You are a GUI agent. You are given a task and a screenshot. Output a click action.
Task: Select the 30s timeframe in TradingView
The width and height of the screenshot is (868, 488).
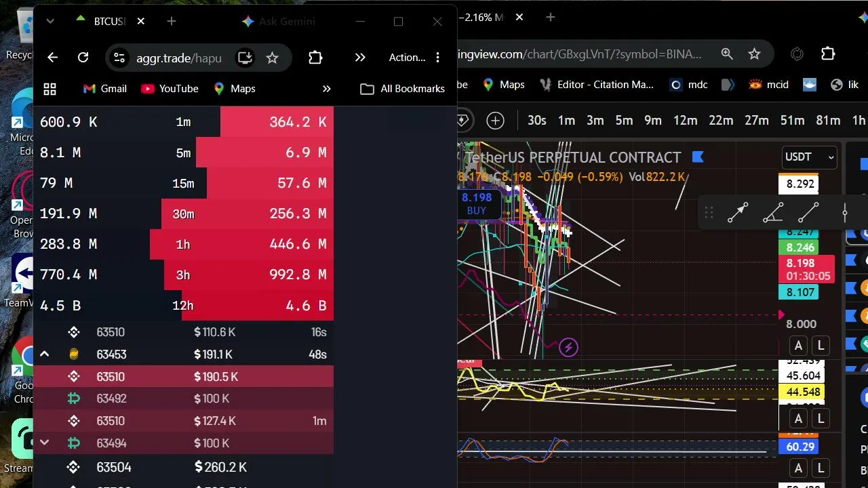[536, 121]
